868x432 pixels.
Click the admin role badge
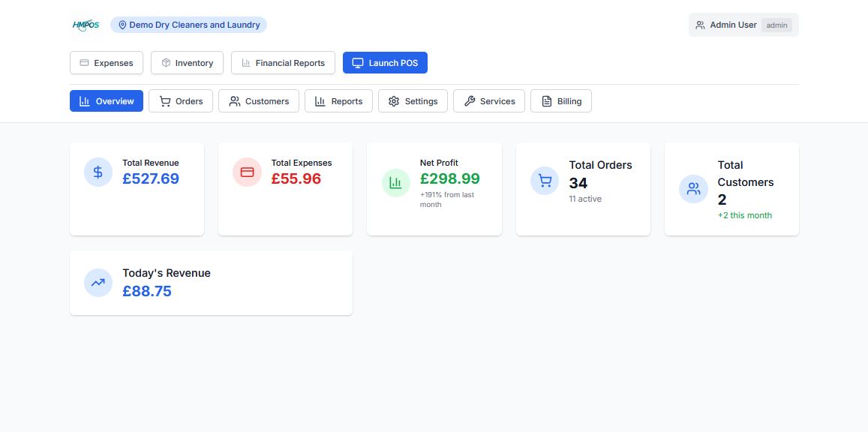(776, 25)
